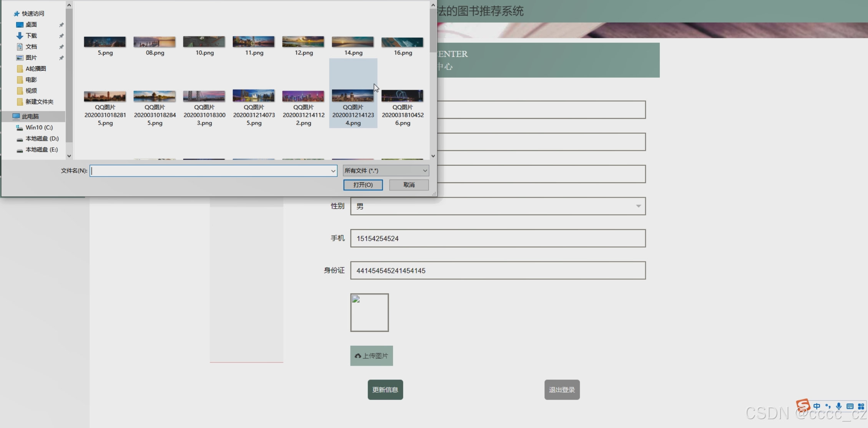Click the Sogou soft keyboard icon

850,406
